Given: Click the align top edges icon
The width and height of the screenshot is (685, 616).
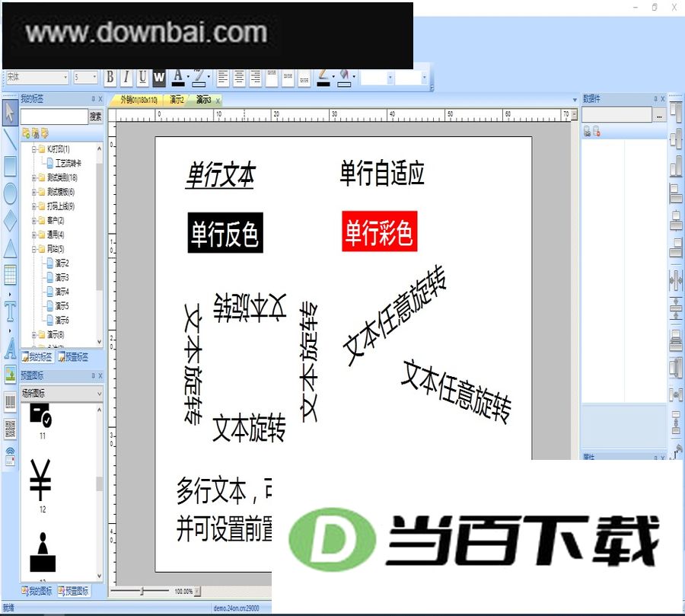Looking at the screenshot, I should pyautogui.click(x=676, y=113).
